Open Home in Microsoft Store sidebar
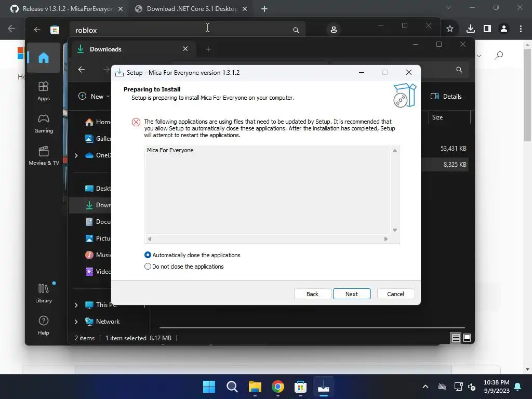 point(44,58)
